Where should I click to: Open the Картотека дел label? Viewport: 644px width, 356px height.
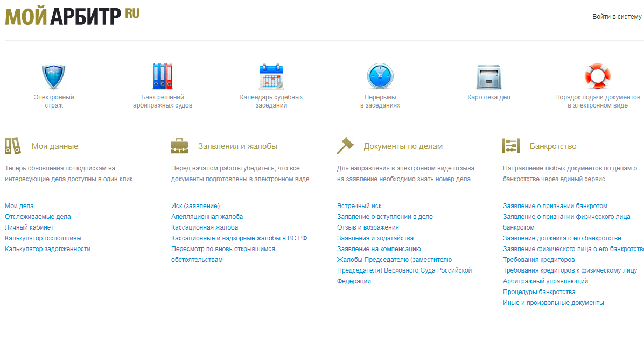[x=489, y=97]
